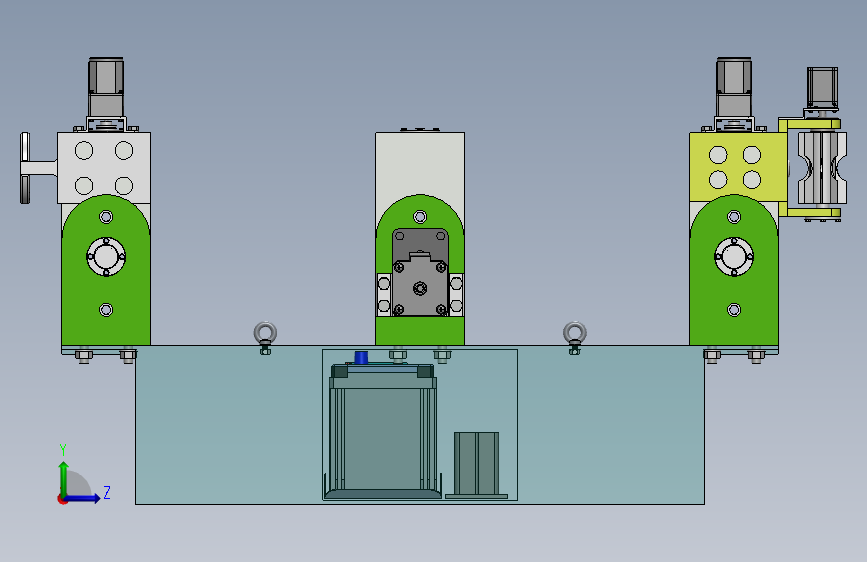Select the left eye bolt on the base
This screenshot has width=867, height=562.
coord(265,337)
